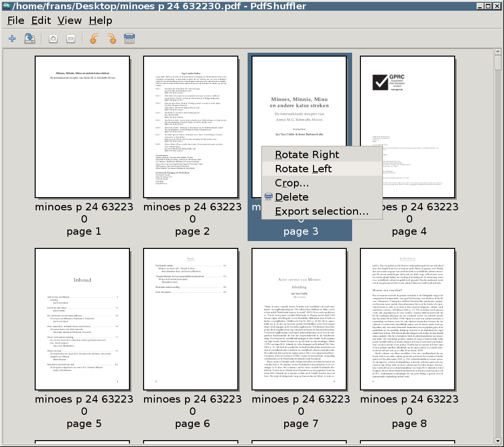The height and width of the screenshot is (447, 504).
Task: Choose Delete from the context menu
Action: [292, 197]
